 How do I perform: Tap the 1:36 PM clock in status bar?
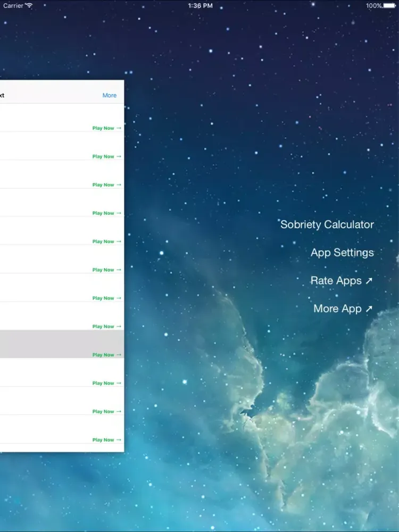pos(200,5)
